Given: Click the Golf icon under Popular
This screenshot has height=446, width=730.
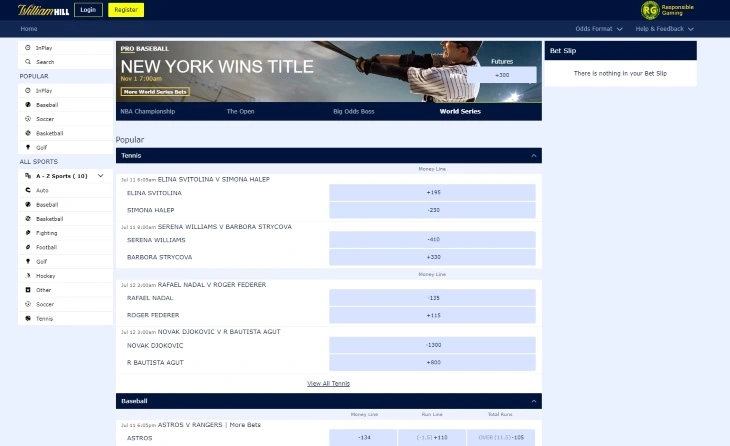Looking at the screenshot, I should click(28, 147).
